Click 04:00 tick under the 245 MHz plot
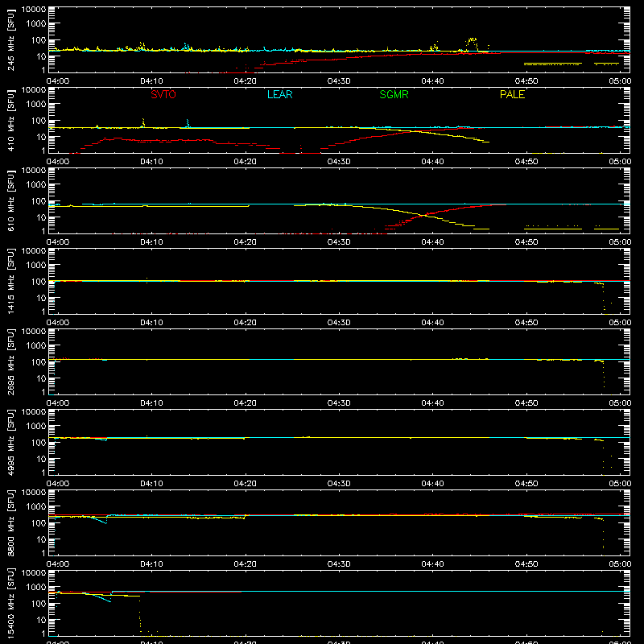Image resolution: width=644 pixels, height=644 pixels. [57, 81]
